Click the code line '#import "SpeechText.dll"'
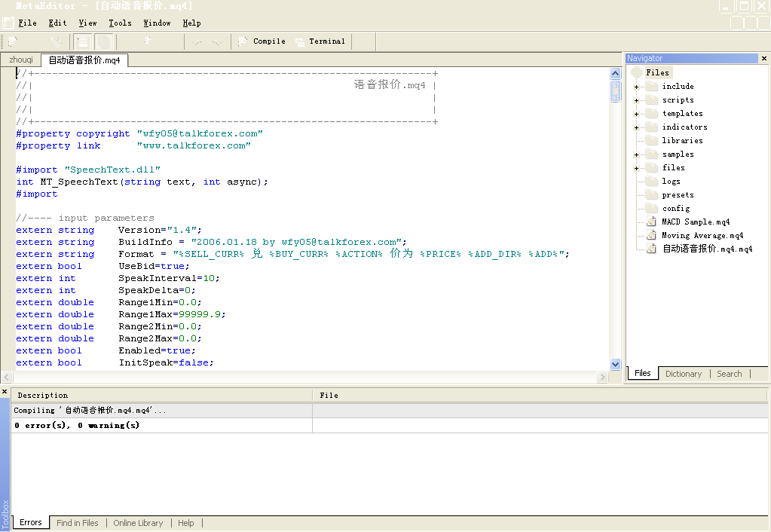The height and width of the screenshot is (532, 771). [88, 170]
